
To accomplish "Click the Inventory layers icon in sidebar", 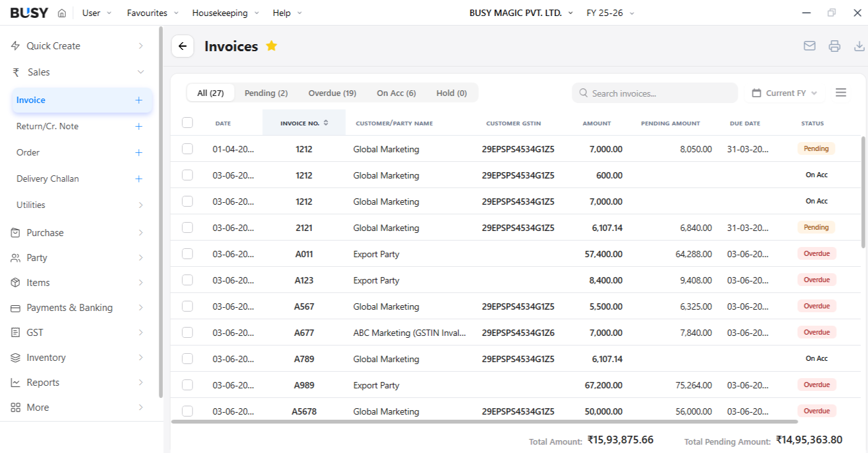I will pos(16,358).
